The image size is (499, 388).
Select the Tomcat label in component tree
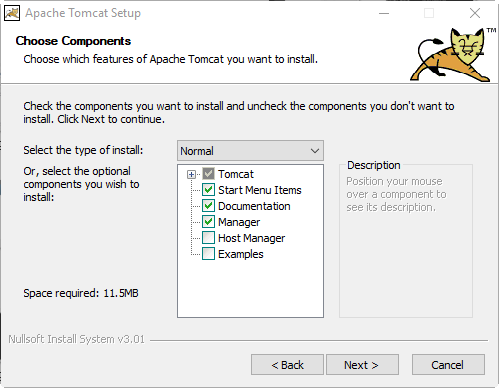point(236,174)
